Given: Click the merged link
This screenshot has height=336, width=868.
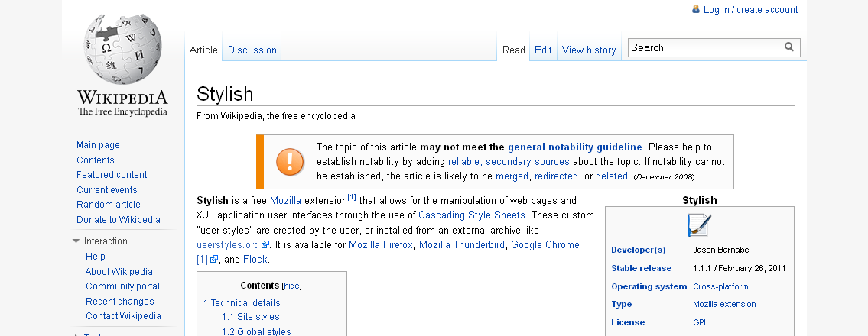Looking at the screenshot, I should 512,176.
